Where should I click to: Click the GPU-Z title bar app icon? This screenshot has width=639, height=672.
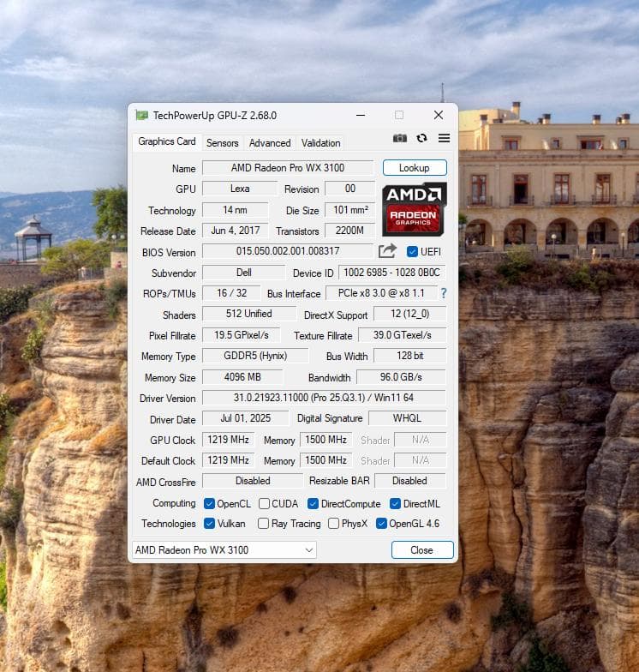[x=142, y=115]
